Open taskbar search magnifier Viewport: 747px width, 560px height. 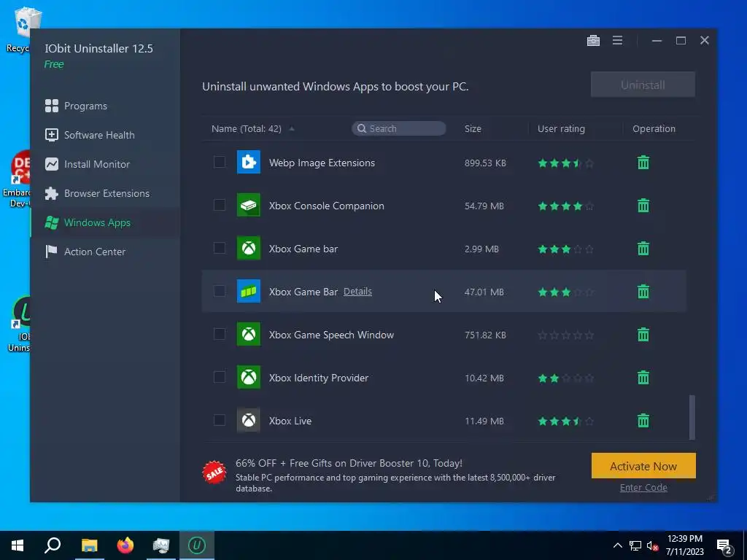point(53,545)
